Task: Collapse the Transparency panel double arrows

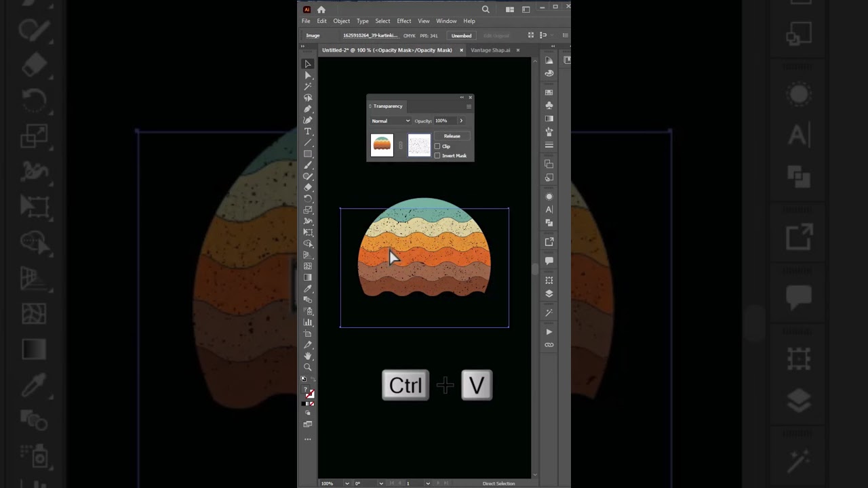Action: 462,98
